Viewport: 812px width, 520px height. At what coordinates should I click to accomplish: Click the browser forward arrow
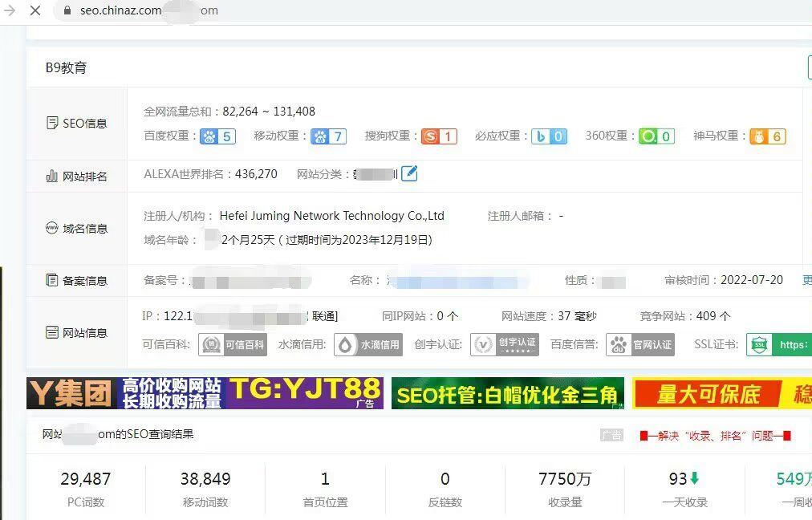pyautogui.click(x=10, y=10)
